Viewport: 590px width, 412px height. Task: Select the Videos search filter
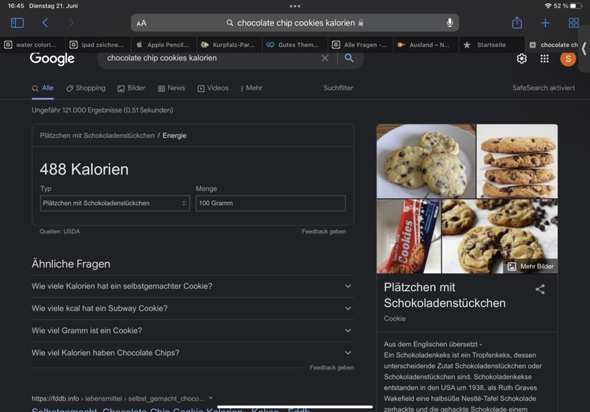click(x=213, y=88)
